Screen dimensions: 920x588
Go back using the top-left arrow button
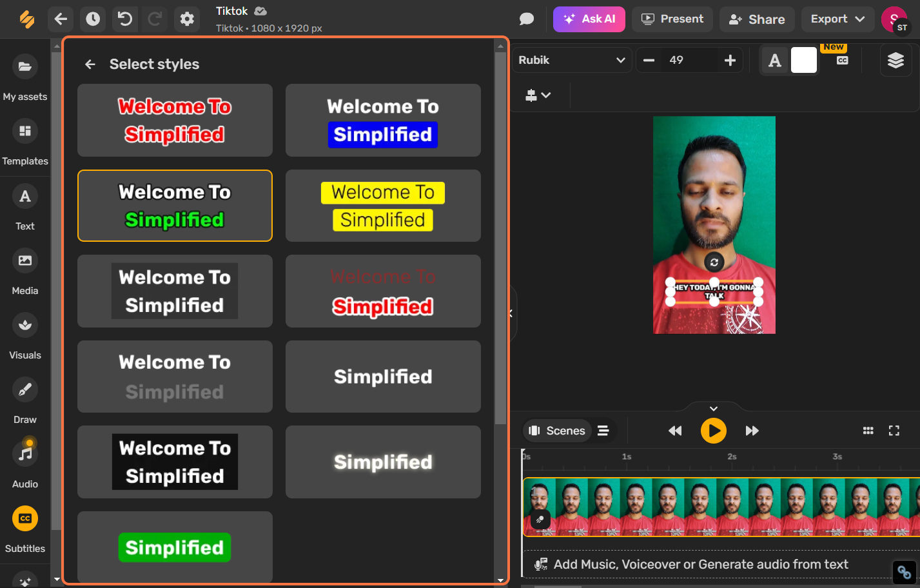(x=61, y=19)
